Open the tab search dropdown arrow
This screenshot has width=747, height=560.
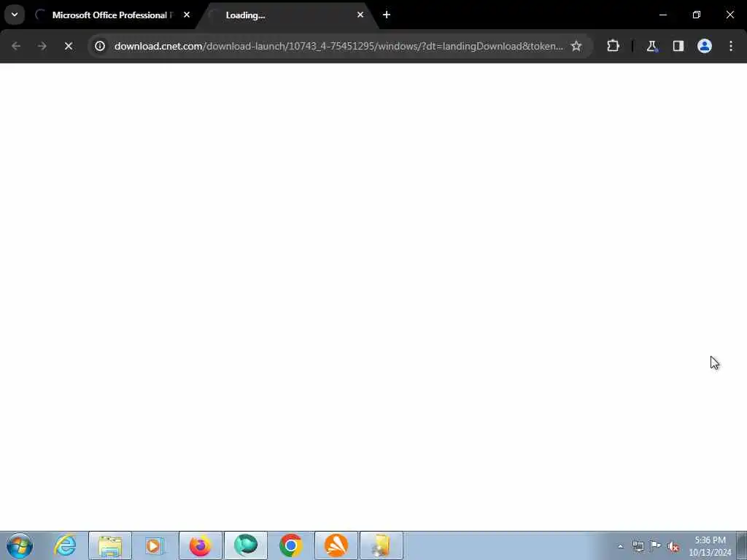click(x=15, y=15)
